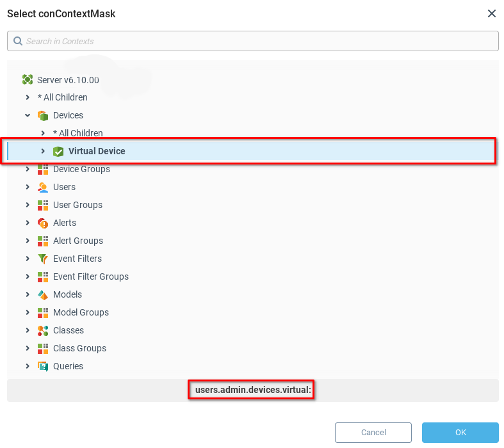The width and height of the screenshot is (504, 448).
Task: Select the Model Groups tree item
Action: (81, 312)
